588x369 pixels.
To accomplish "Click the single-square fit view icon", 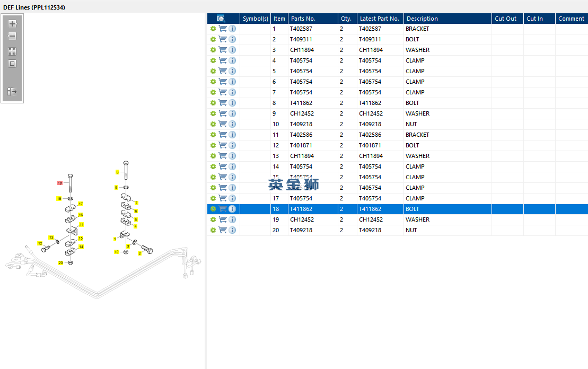I will (x=12, y=64).
